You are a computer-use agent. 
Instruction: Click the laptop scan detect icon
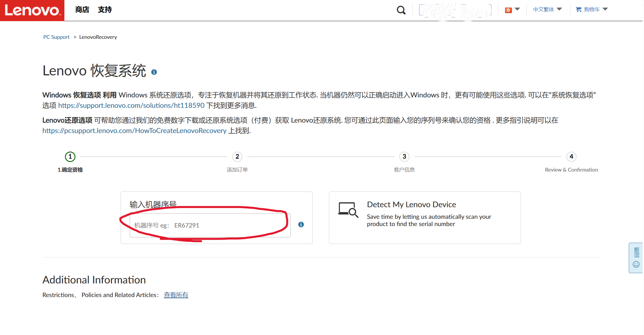(348, 210)
